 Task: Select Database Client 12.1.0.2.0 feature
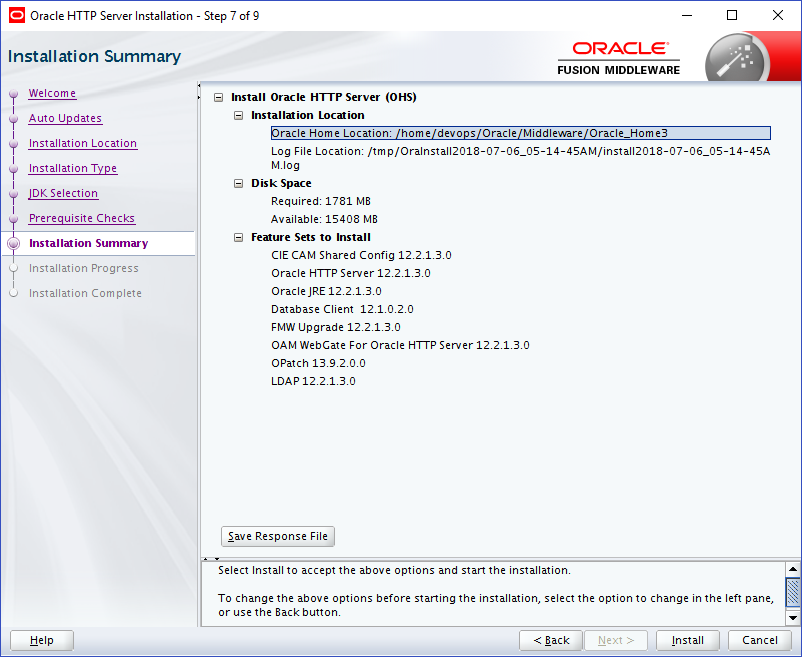point(342,309)
